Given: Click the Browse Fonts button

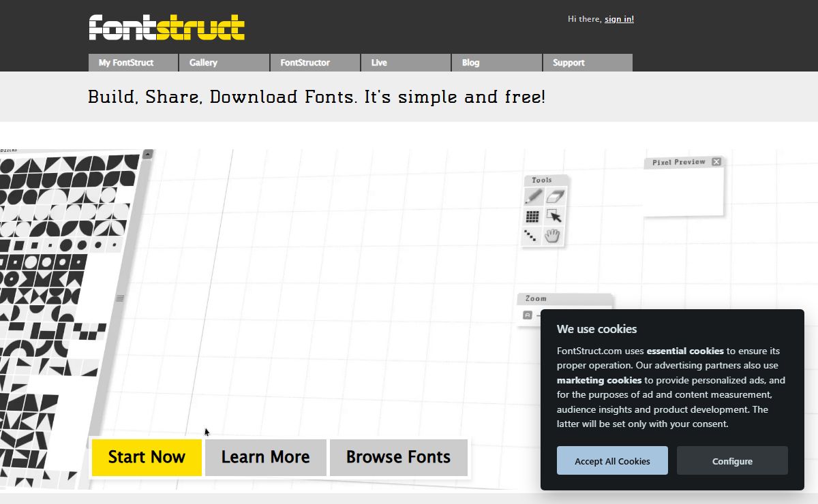Looking at the screenshot, I should coord(398,457).
